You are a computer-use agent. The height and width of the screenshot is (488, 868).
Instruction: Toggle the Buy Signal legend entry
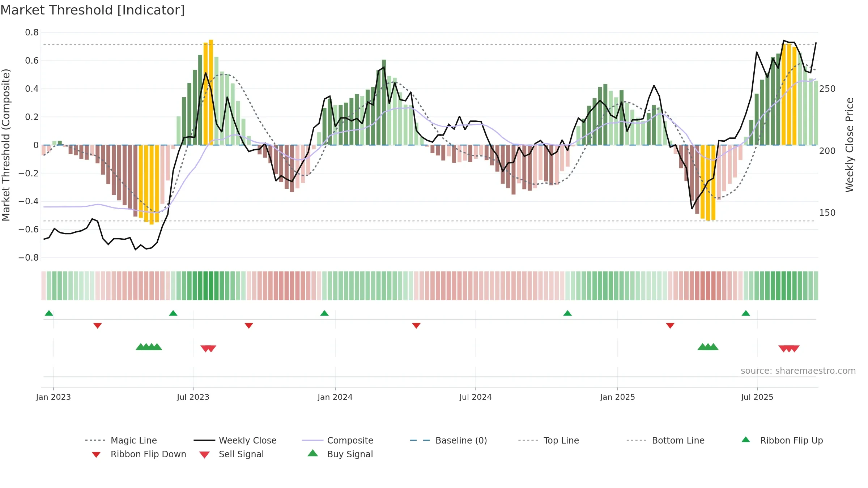point(340,454)
